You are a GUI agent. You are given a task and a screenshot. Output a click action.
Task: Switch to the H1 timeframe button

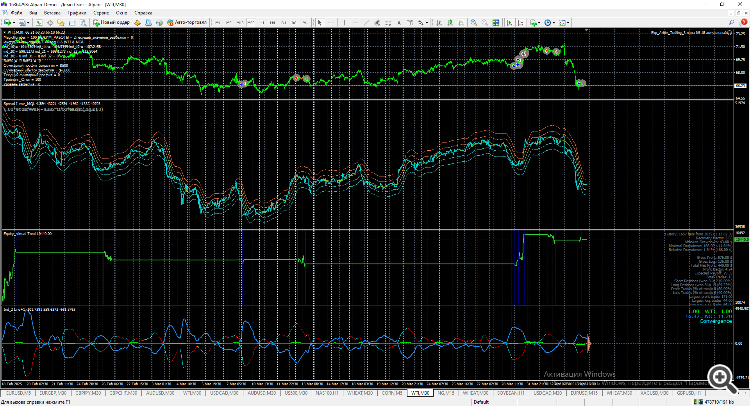(262, 22)
